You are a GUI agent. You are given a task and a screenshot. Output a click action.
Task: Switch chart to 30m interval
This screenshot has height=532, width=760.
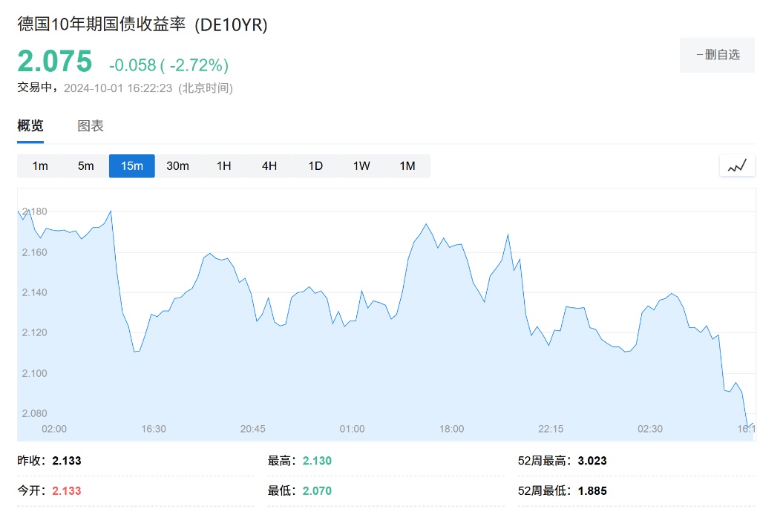click(177, 166)
